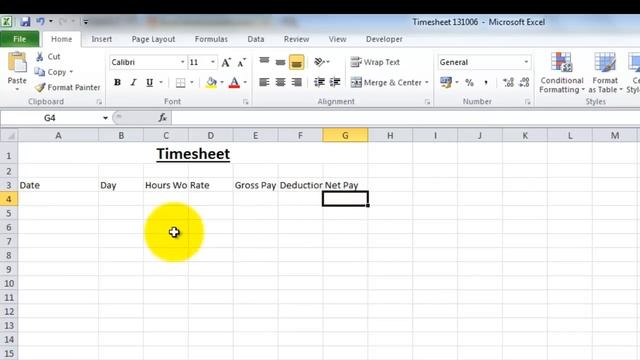Click the Wrap Text button
This screenshot has height=360, width=640.
(375, 62)
